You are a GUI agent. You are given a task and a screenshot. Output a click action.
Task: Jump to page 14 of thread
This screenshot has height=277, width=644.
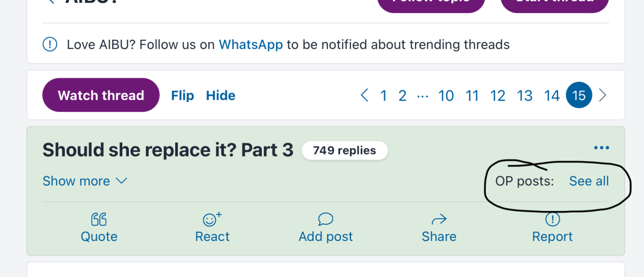coord(552,96)
